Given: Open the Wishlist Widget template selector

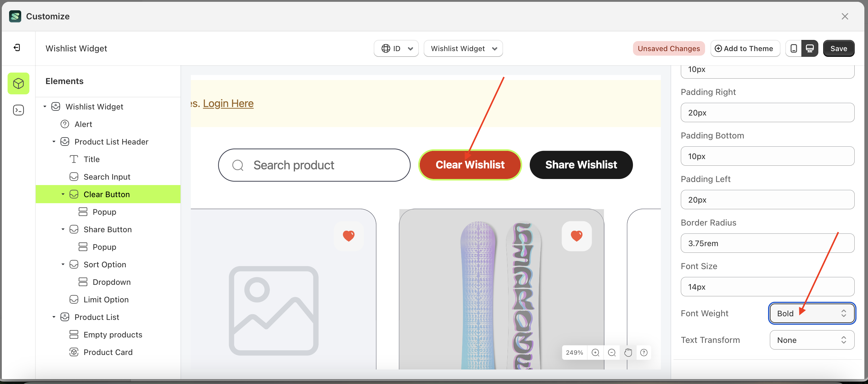Looking at the screenshot, I should click(x=463, y=48).
